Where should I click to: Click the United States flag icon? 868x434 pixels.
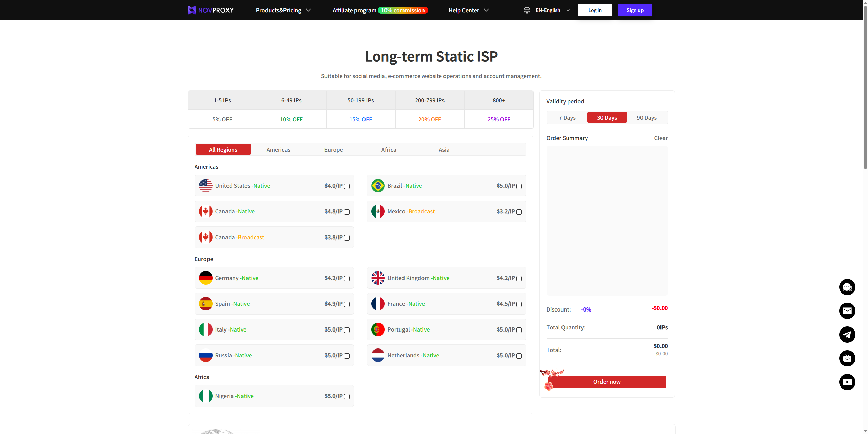(x=205, y=186)
